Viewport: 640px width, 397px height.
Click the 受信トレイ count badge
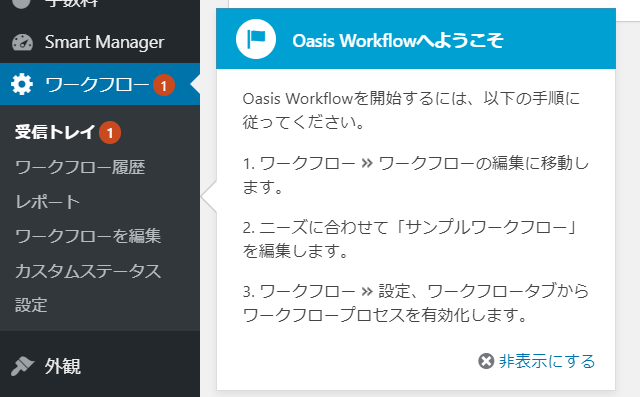coord(110,133)
